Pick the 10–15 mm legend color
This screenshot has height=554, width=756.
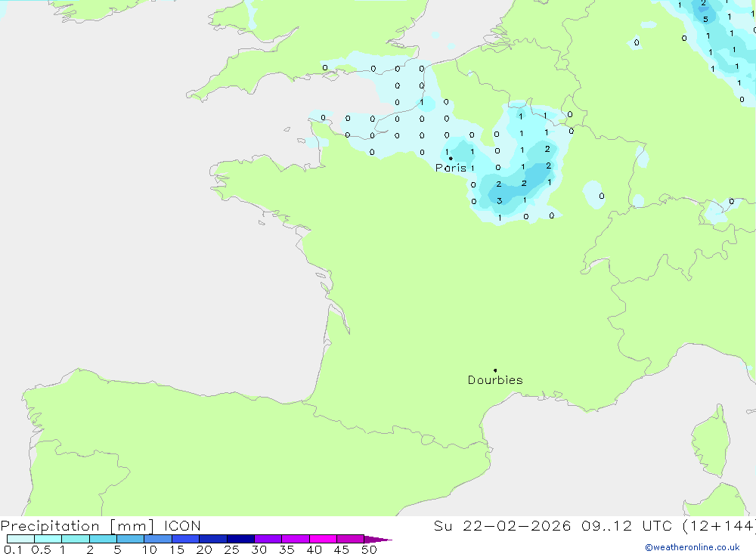158,539
